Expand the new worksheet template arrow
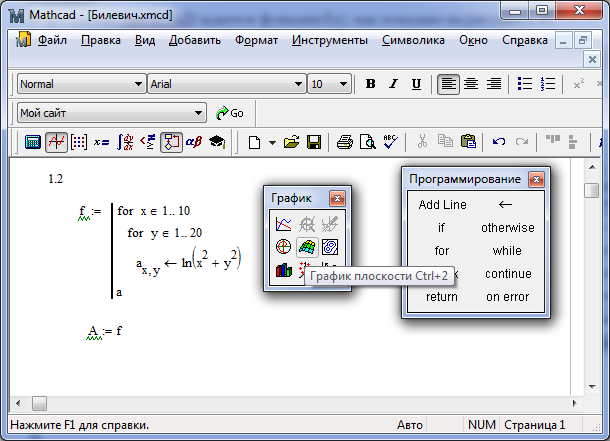 tap(272, 143)
